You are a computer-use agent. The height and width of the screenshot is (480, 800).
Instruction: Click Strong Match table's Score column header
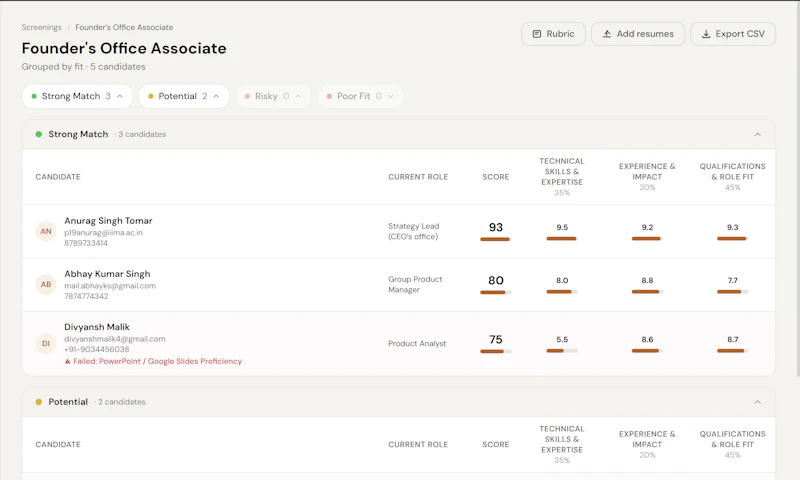click(496, 176)
